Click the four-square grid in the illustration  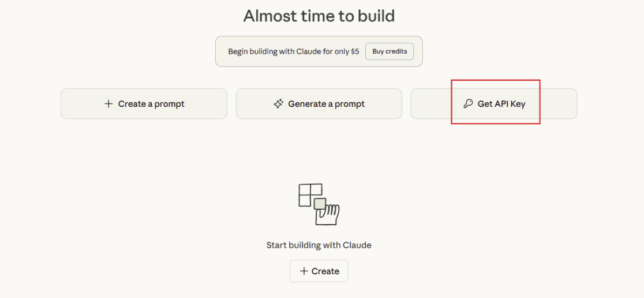click(309, 193)
